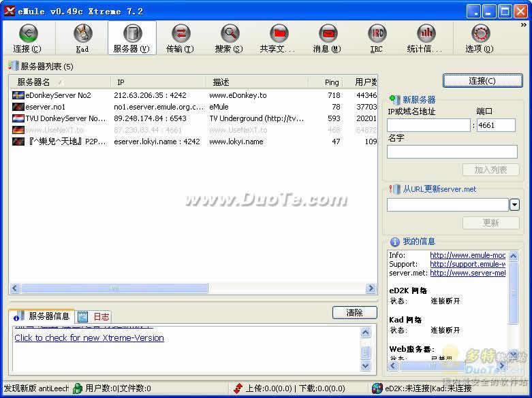Click the Clear (清除) button
The image size is (532, 398).
point(355,312)
